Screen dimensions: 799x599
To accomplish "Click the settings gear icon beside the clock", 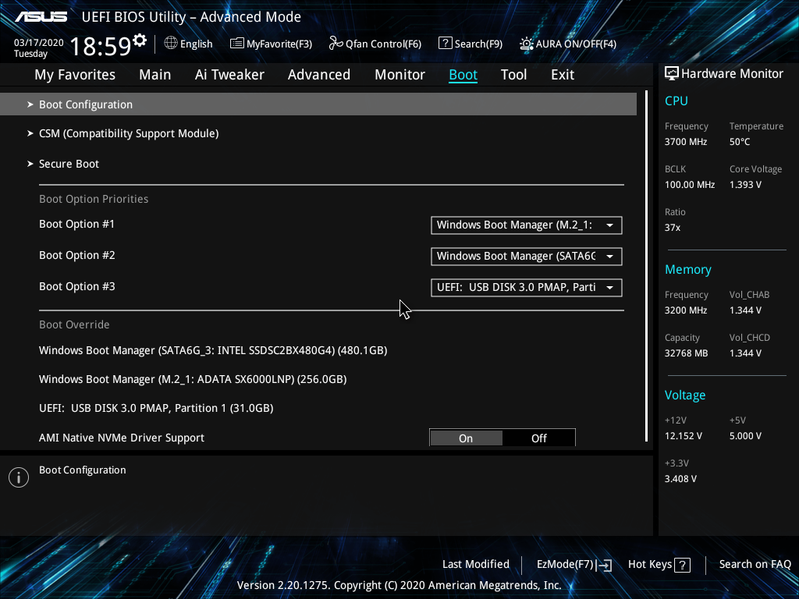I will [x=139, y=40].
